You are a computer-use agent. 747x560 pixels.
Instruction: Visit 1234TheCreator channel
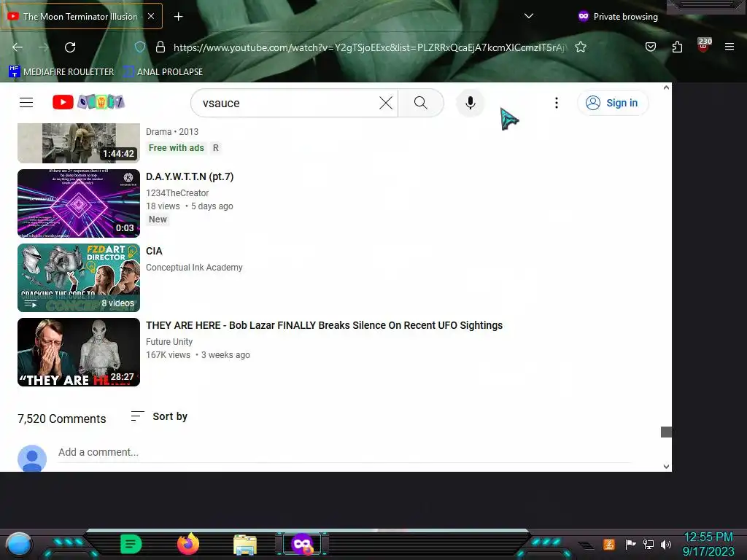(x=177, y=192)
